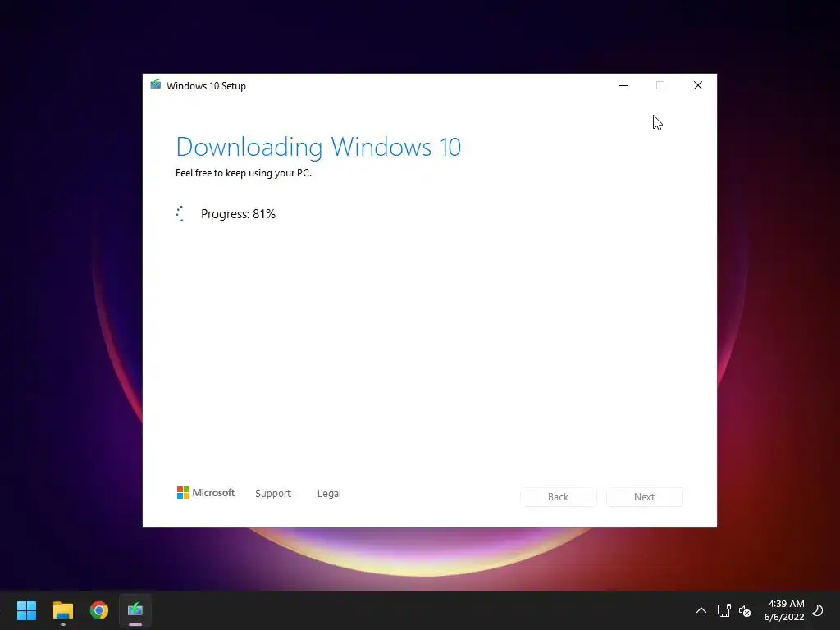The height and width of the screenshot is (630, 840).
Task: Click 'Feel free to keep using your PC.'
Action: pos(243,173)
